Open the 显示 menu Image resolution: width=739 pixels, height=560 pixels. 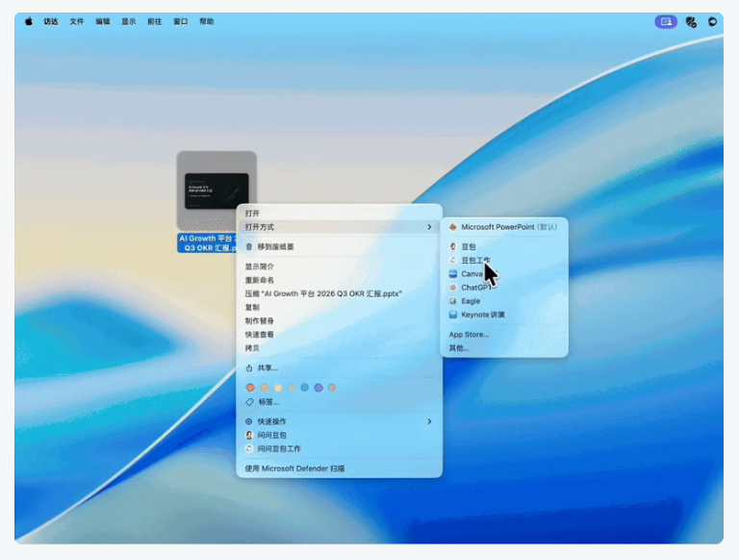click(x=129, y=22)
